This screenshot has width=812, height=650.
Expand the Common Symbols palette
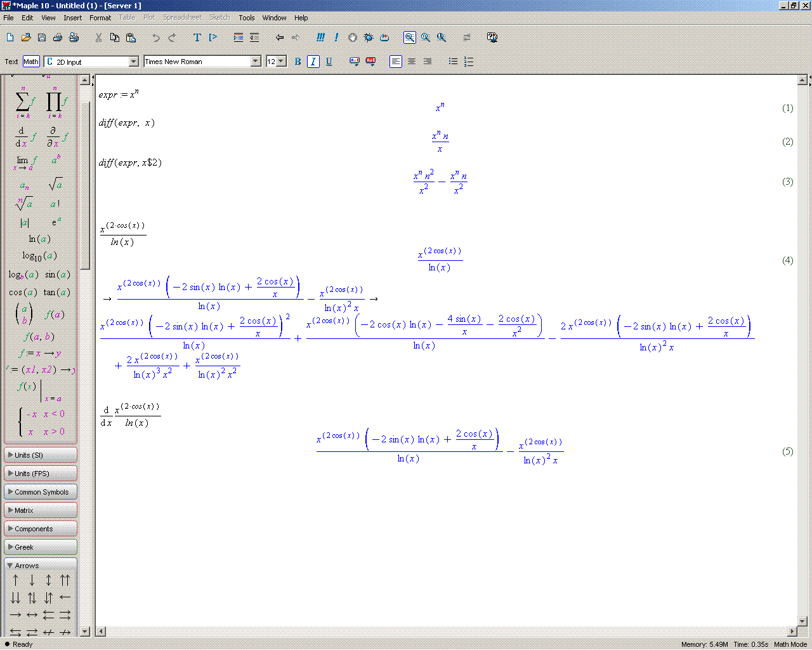tap(41, 492)
